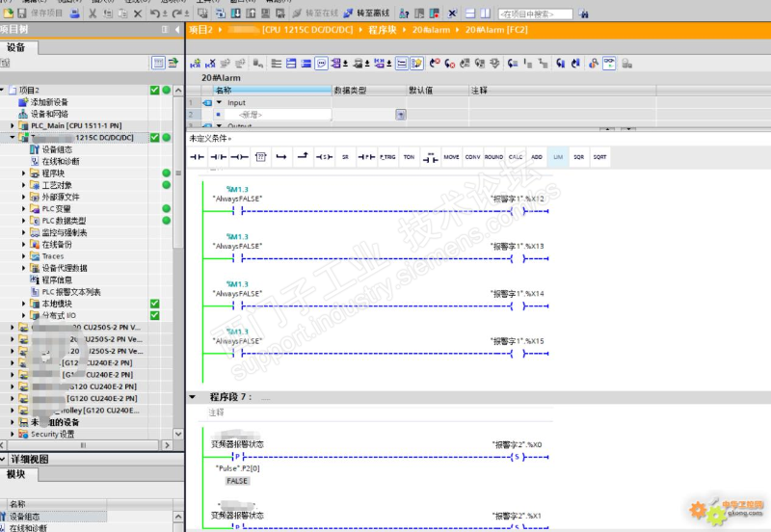
Task: Expand the PLC 变量 folder
Action: tap(23, 208)
